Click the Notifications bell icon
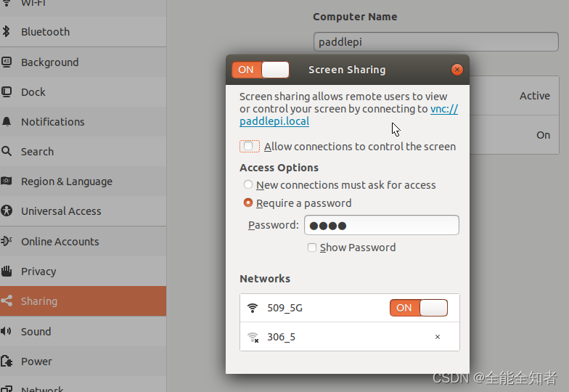Screen dimensions: 569x392 coord(7,122)
